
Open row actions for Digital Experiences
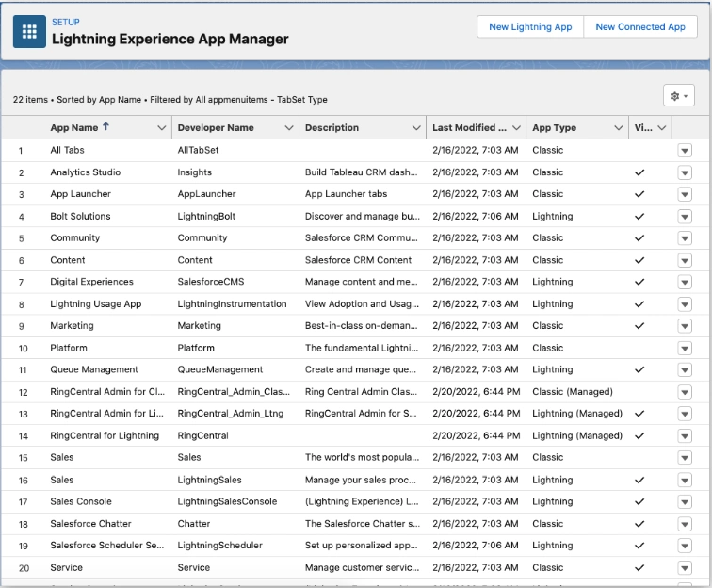click(685, 282)
